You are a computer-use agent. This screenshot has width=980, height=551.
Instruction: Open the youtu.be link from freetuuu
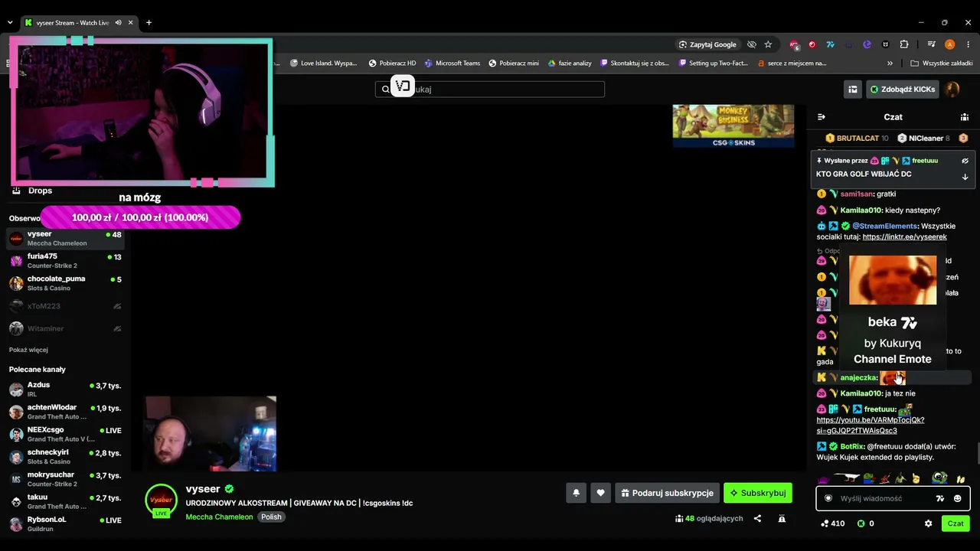click(x=871, y=425)
